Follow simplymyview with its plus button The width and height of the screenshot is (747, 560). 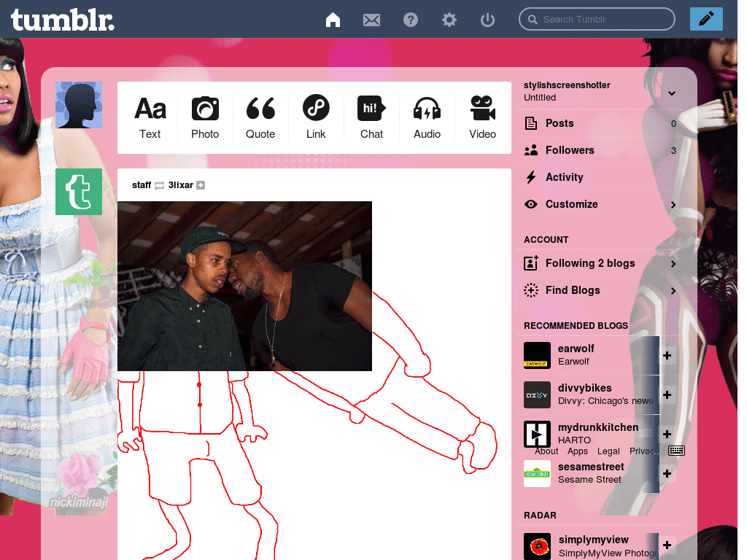point(667,545)
